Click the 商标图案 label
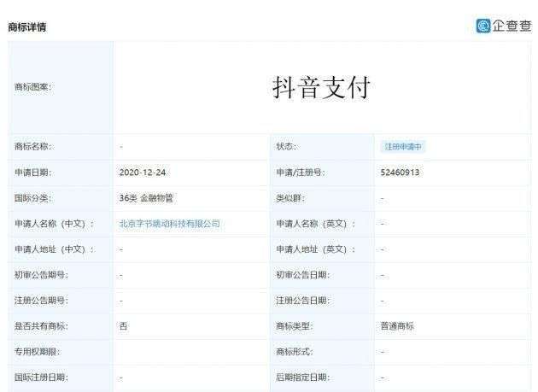The width and height of the screenshot is (538, 392). [x=32, y=87]
